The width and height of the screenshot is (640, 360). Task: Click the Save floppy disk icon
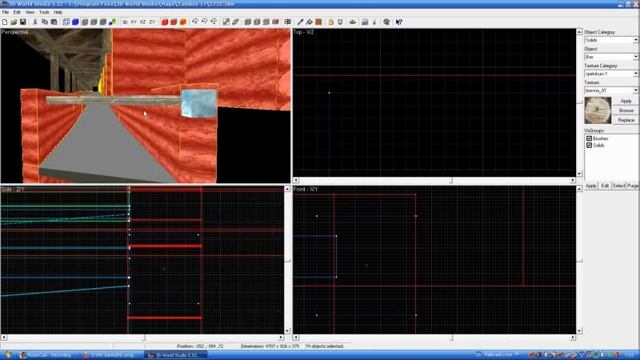23,22
